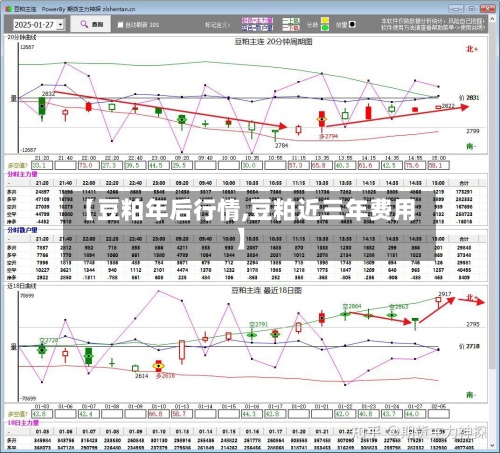This screenshot has height=453, width=500.
Task: Click the yellow divergence marker in legend
Action: point(325,20)
